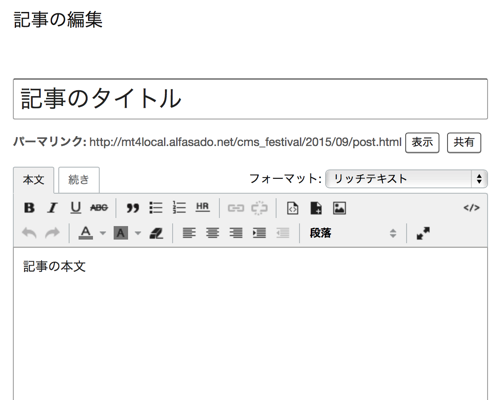Switch to the 続き tab
500x400 pixels.
[79, 180]
